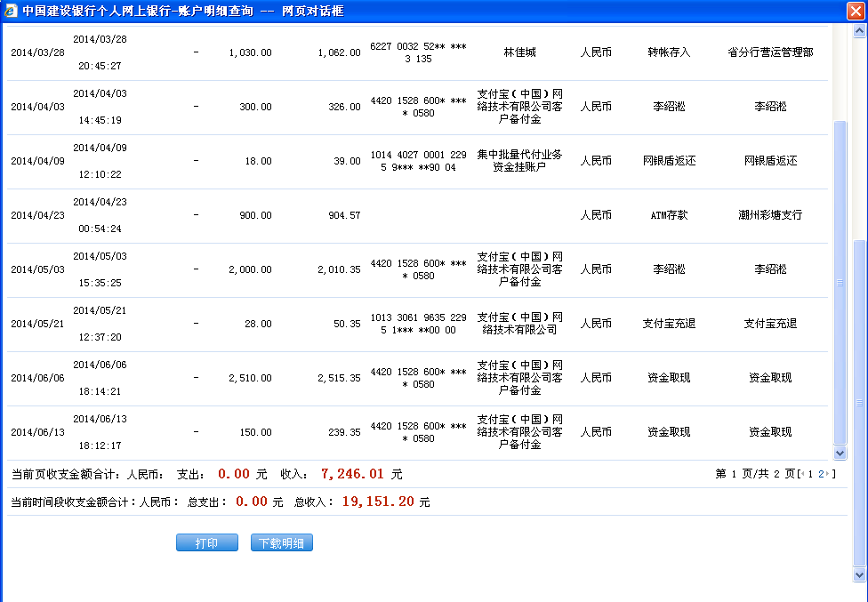Click the Internet Explorer icon in title bar
Screen dimensions: 868x602
[x=11, y=11]
